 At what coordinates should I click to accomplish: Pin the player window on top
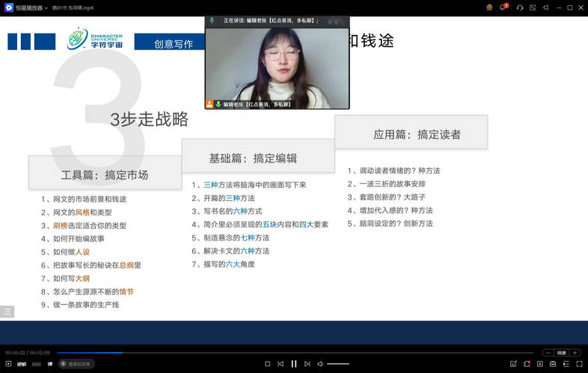[546, 7]
